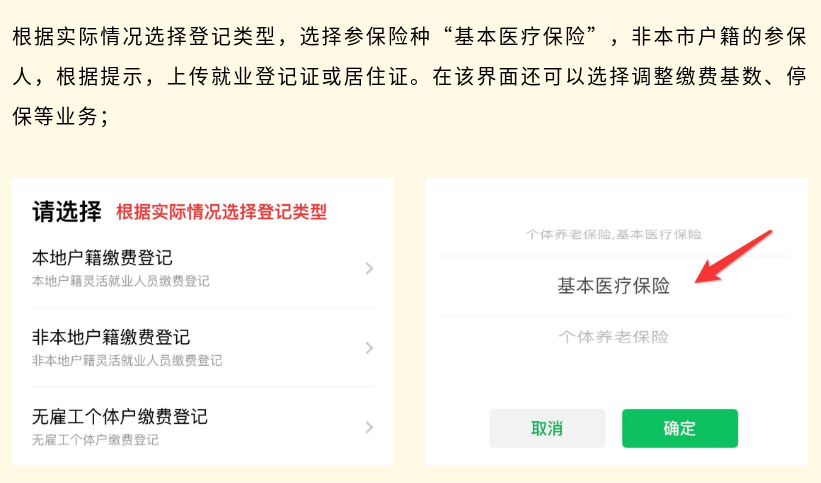This screenshot has height=483, width=821.
Task: Open the 非本地户籍缴费登记 registration entry
Action: [111, 337]
